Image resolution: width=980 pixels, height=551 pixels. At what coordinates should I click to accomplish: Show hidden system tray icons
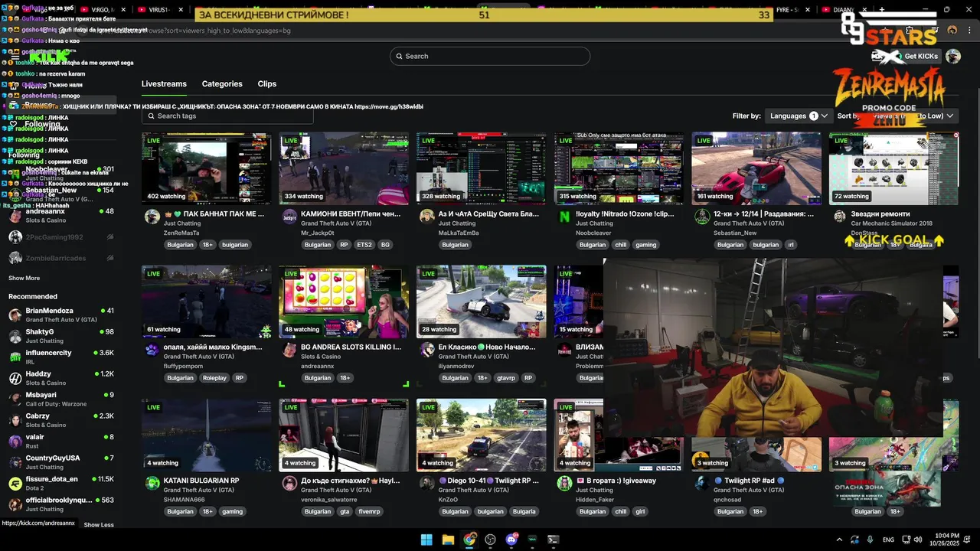point(839,540)
